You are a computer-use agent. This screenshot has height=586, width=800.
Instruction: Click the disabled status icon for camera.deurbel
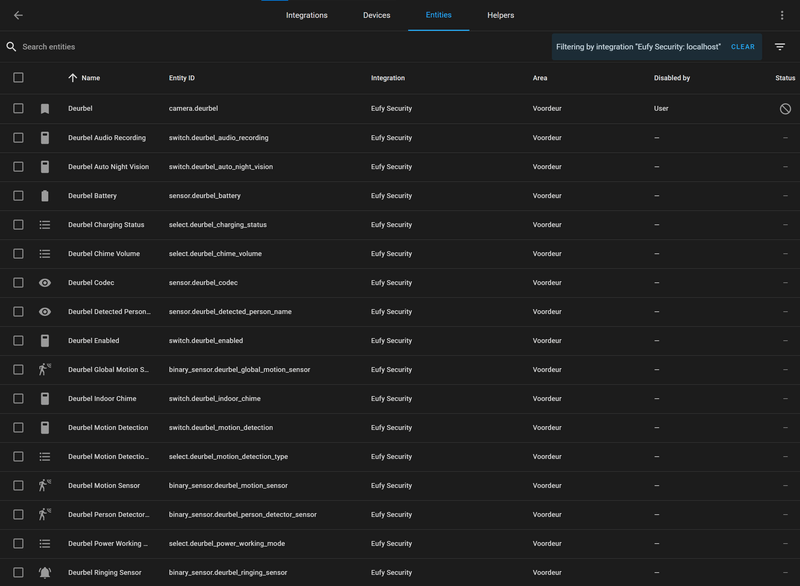point(785,109)
